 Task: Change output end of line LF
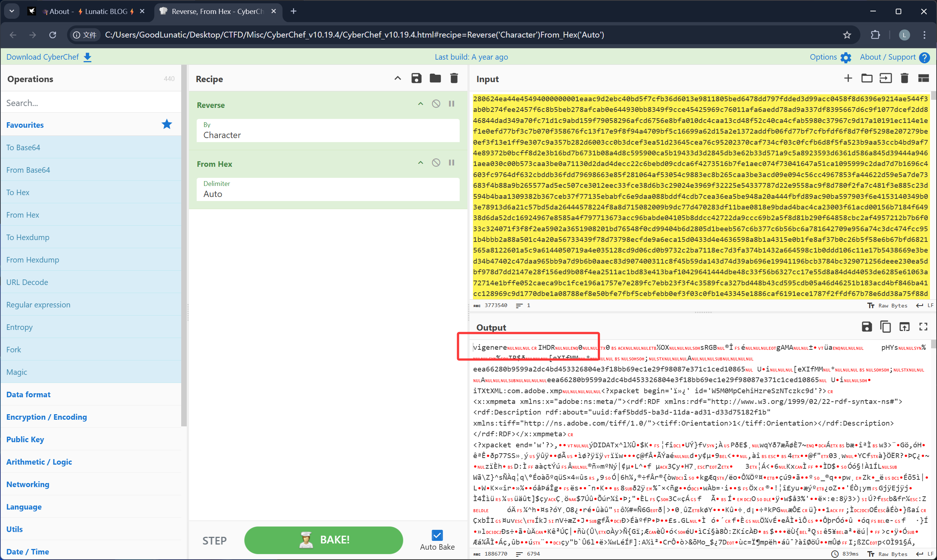click(925, 554)
